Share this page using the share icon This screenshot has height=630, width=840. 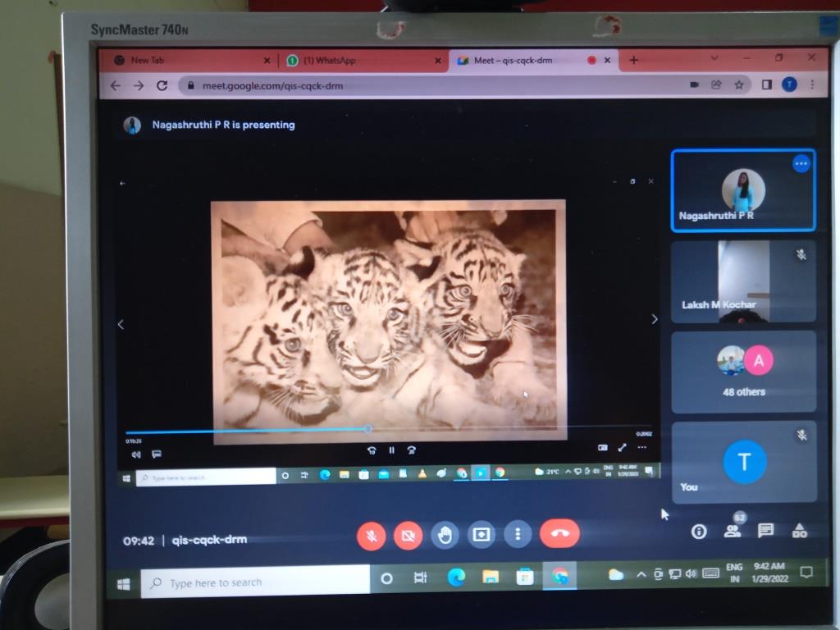pyautogui.click(x=716, y=84)
